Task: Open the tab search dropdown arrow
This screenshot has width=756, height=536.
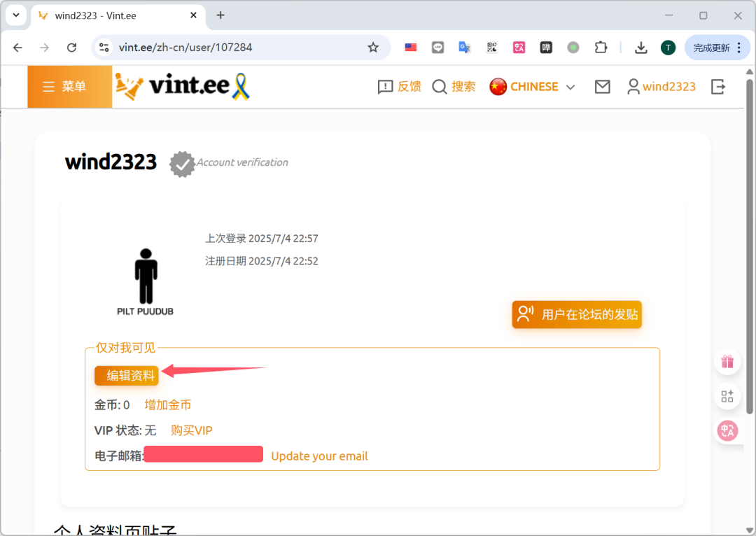Action: [x=16, y=15]
